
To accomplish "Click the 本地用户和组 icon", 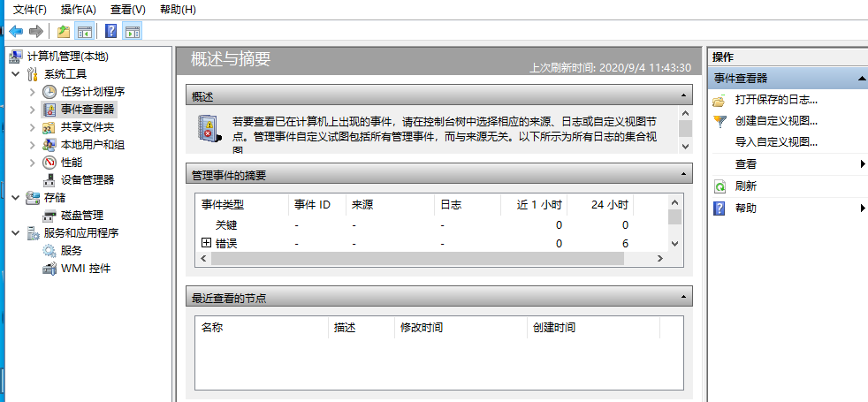I will (x=49, y=145).
